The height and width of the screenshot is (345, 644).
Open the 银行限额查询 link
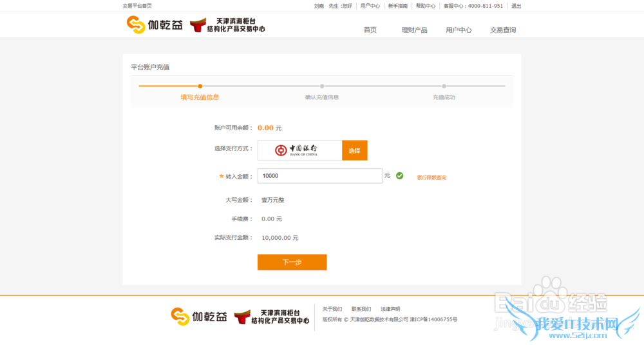tap(431, 177)
